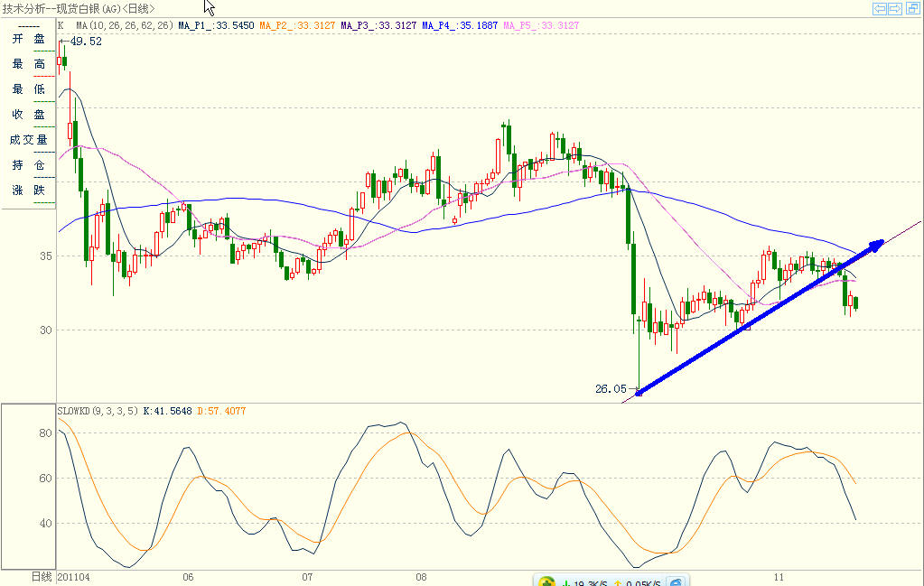Click the 08 month marker on time axis
Image resolution: width=924 pixels, height=586 pixels.
421,577
